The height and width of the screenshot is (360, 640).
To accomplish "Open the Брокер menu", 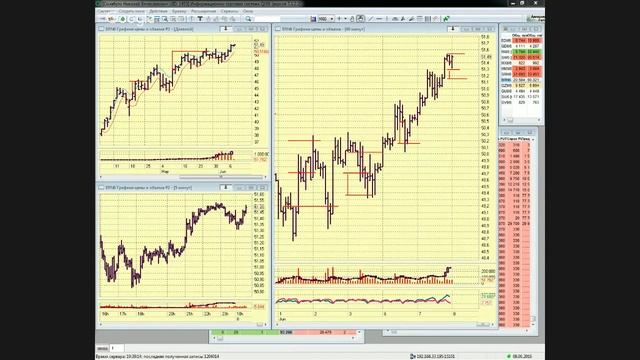I will pyautogui.click(x=179, y=11).
